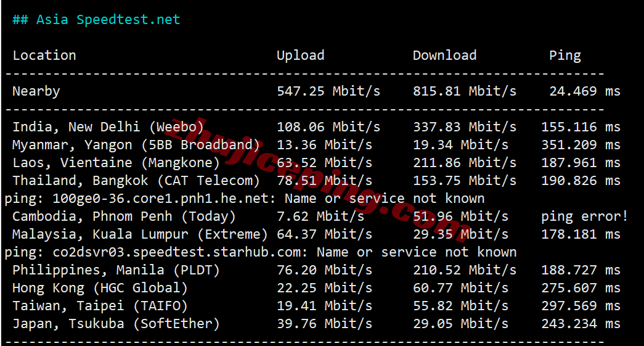The image size is (644, 346).
Task: Click Nearby download value 815.81 Mbit/s
Action: [465, 91]
